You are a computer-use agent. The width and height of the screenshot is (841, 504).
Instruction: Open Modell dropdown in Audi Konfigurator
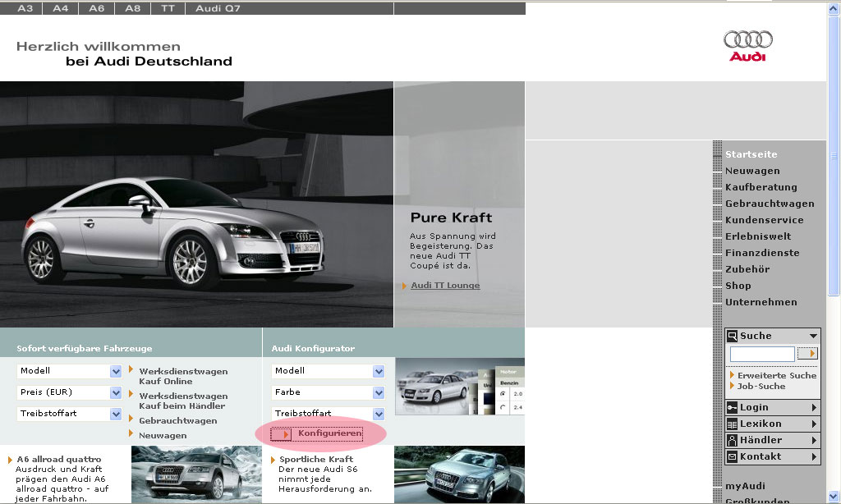tap(328, 370)
